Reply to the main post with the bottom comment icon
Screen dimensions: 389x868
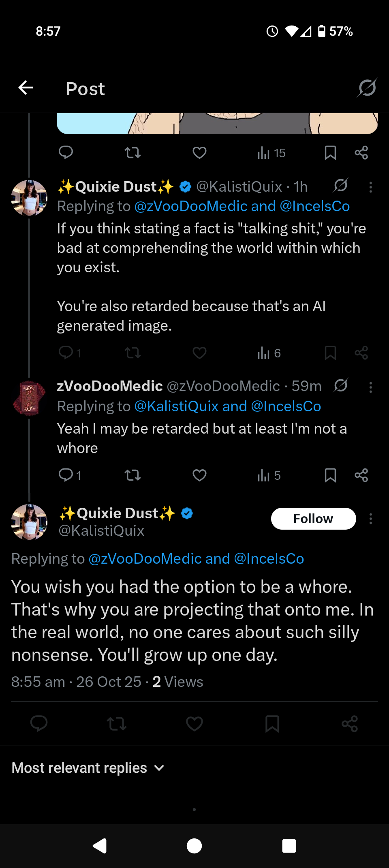39,724
